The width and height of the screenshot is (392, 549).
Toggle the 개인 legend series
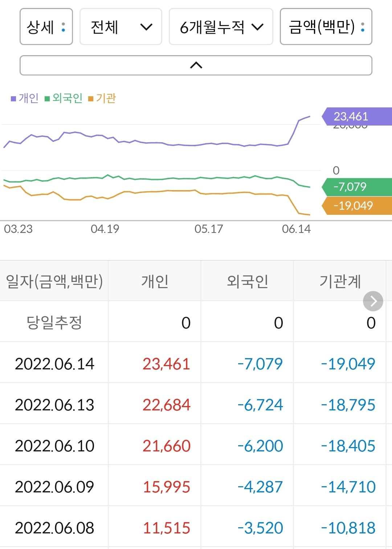25,98
